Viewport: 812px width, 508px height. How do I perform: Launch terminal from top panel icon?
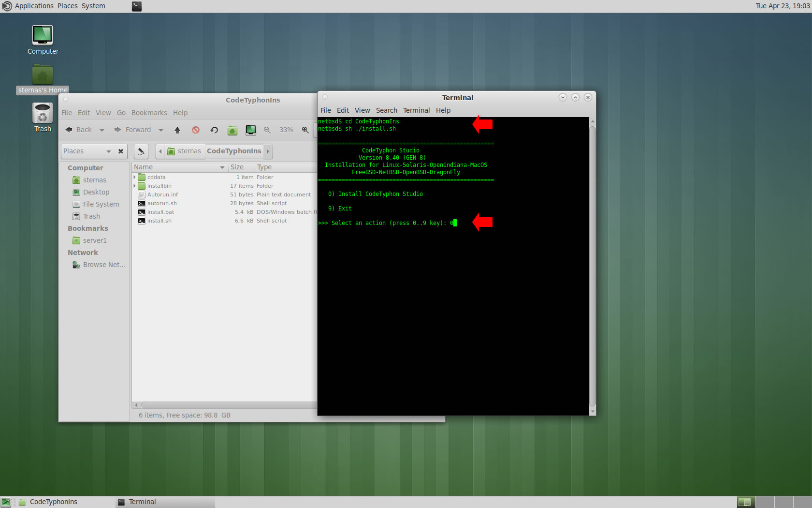click(137, 6)
